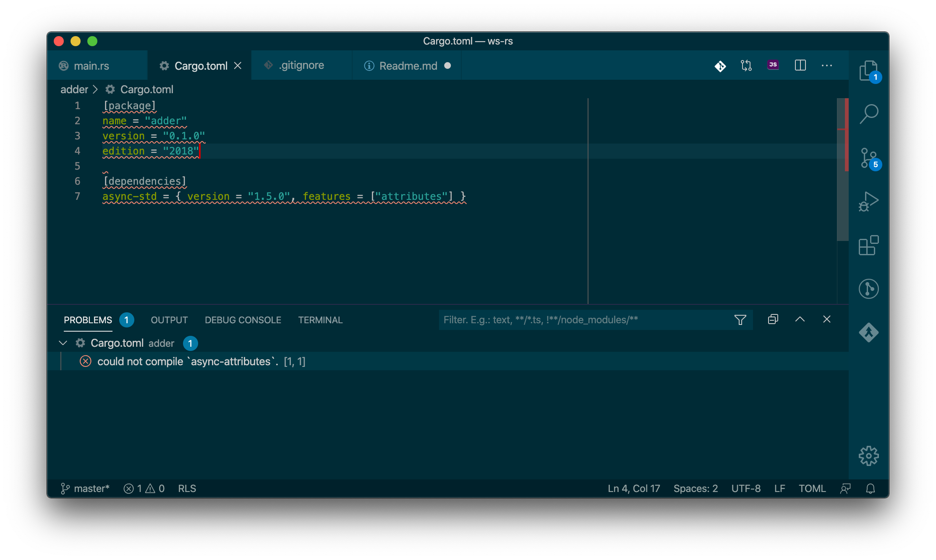Click the master* git branch in the status bar

point(85,489)
